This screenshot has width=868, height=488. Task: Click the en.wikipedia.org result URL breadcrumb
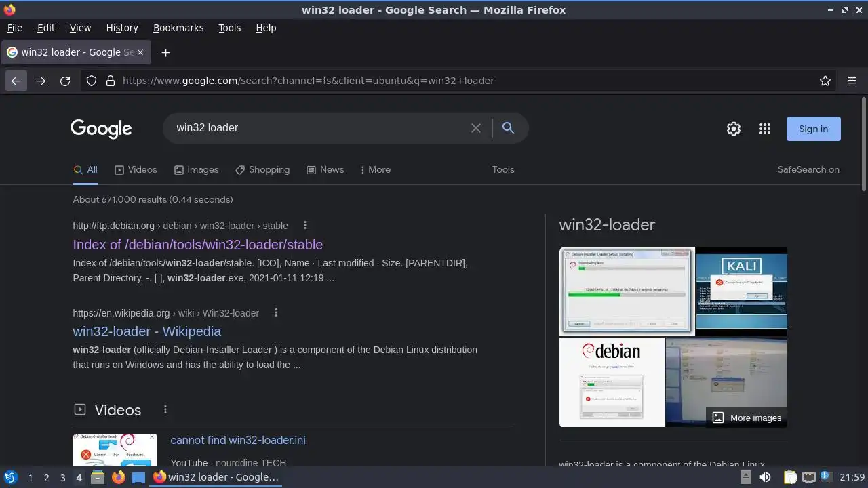pos(165,313)
